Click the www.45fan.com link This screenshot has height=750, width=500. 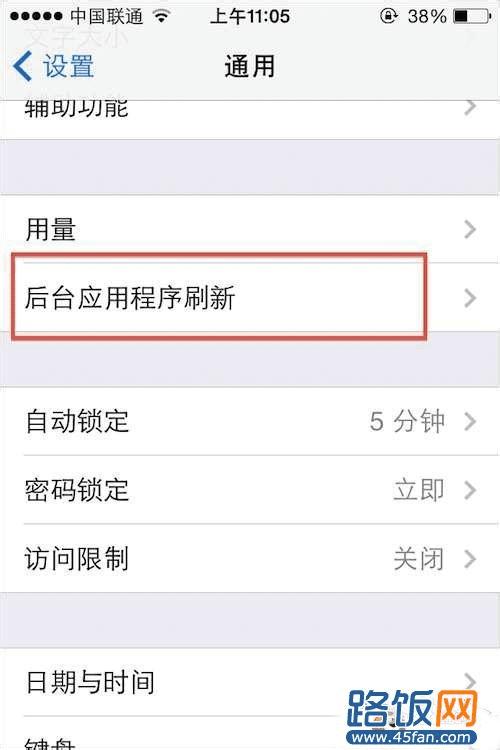pos(411,738)
